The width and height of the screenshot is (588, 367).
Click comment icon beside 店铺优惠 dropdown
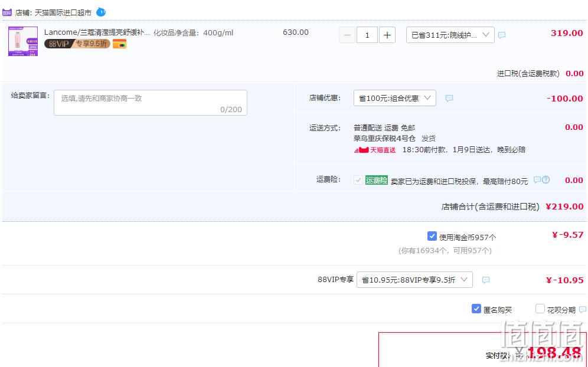tap(449, 98)
